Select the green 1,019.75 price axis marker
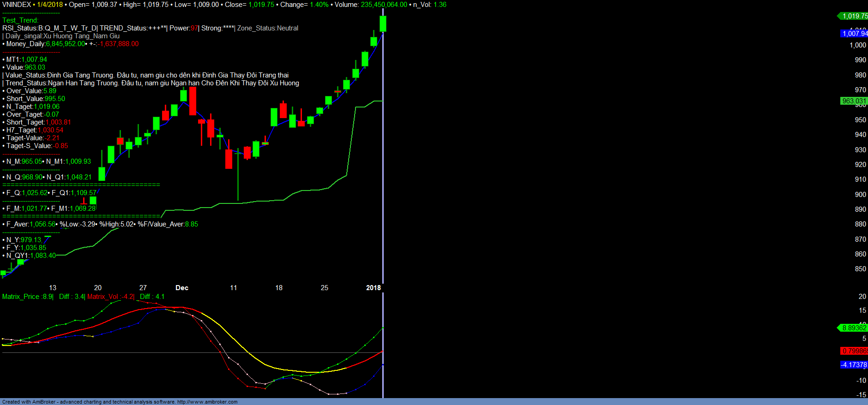The height and width of the screenshot is (405, 868). pyautogui.click(x=854, y=16)
